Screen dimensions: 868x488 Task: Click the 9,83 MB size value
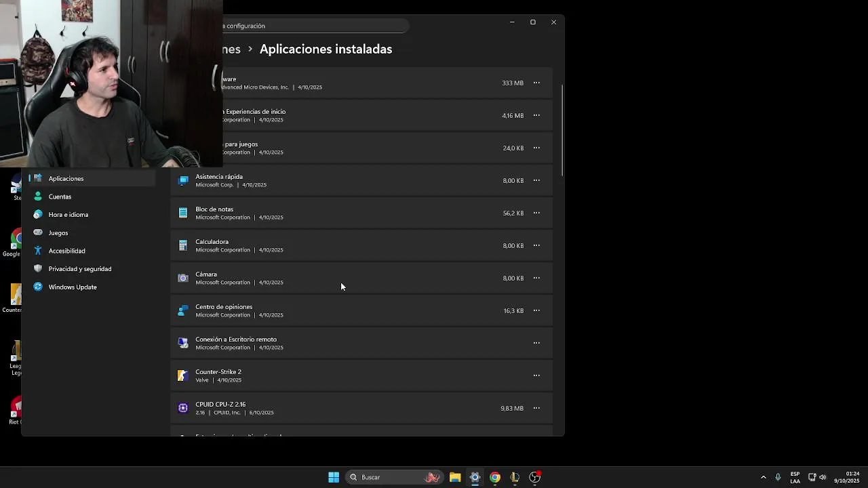pos(512,408)
